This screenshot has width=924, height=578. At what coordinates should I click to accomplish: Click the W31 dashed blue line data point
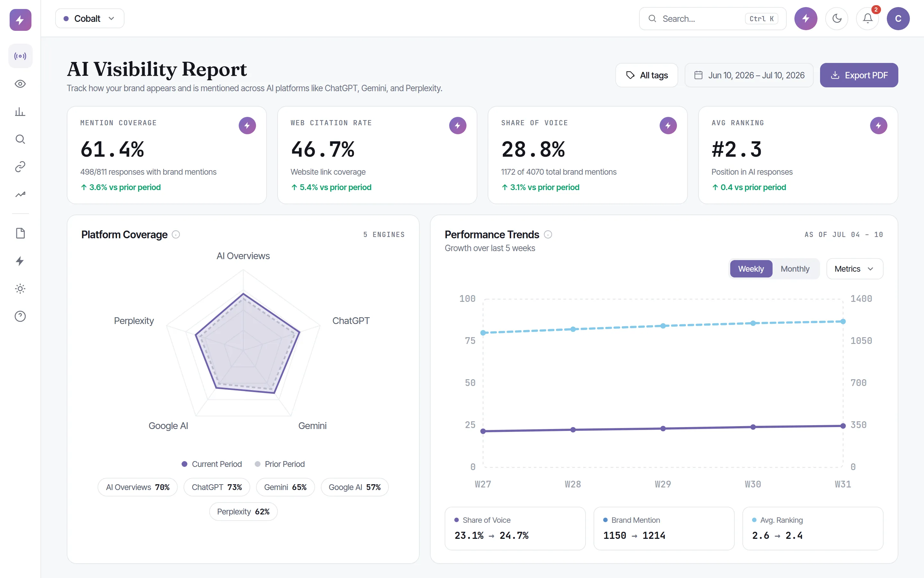(843, 321)
